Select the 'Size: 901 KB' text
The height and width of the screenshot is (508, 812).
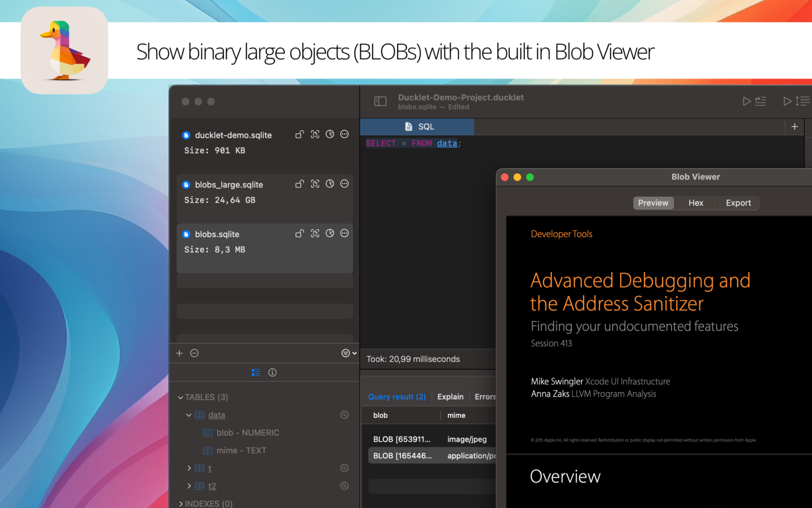click(215, 151)
